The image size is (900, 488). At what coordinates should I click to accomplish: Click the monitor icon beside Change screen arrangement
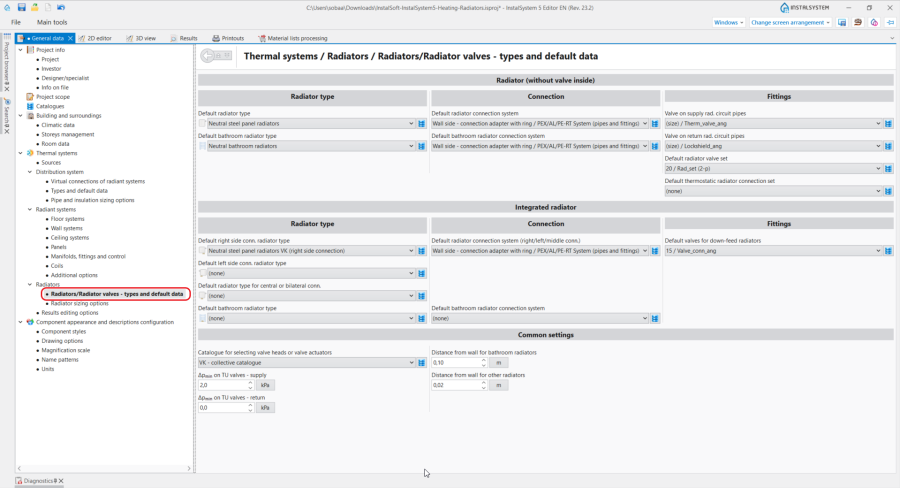coord(842,22)
